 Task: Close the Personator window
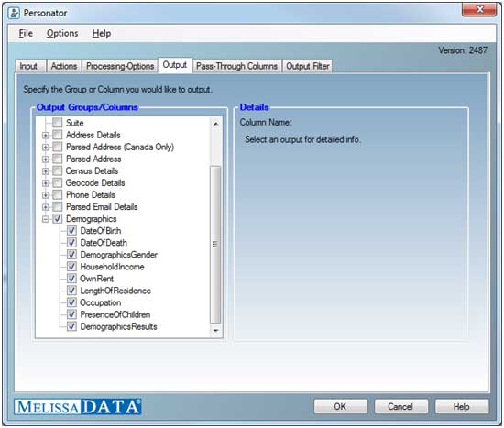pos(479,10)
